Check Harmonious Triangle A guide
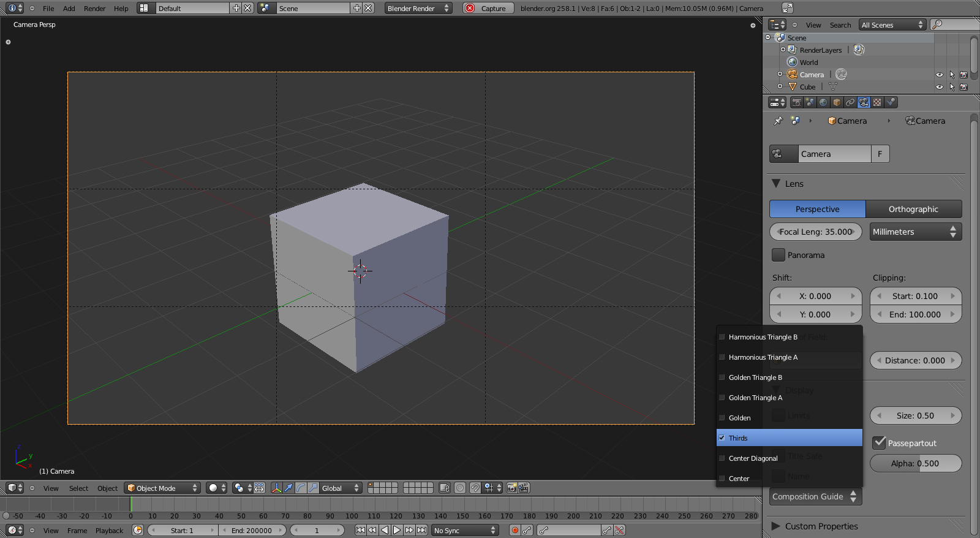This screenshot has width=980, height=538. pyautogui.click(x=790, y=357)
